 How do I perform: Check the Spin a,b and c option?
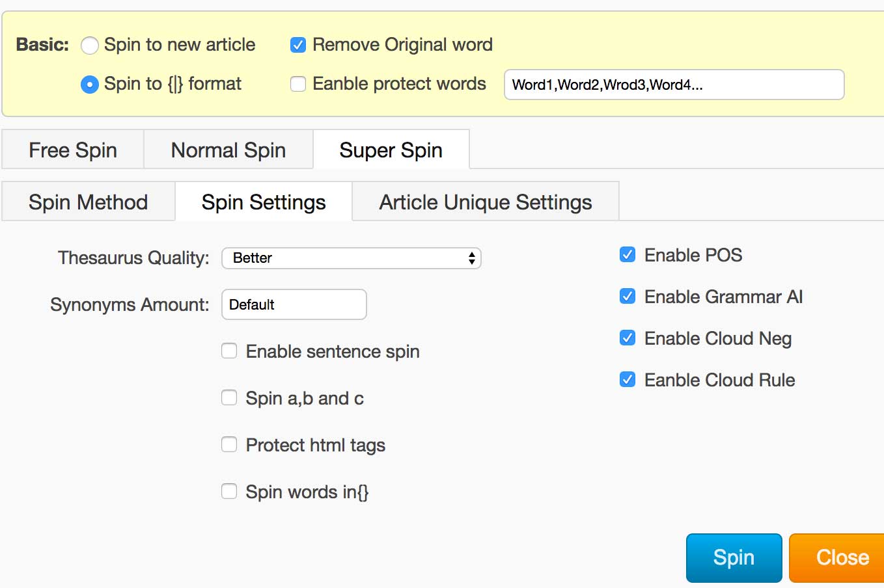[x=229, y=397]
